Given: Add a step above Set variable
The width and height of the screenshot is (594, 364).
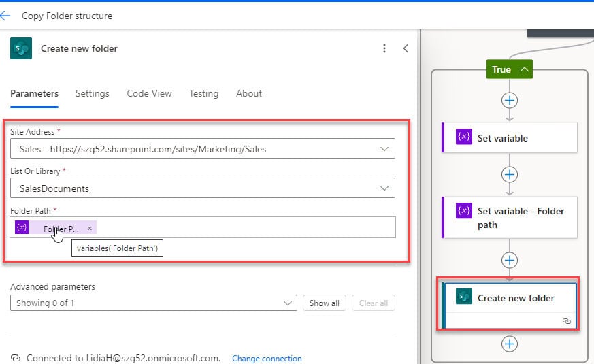Looking at the screenshot, I should 510,101.
